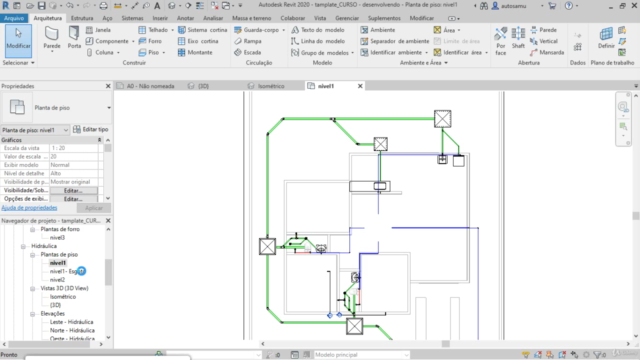
Task: Select the Área tool
Action: tap(444, 30)
